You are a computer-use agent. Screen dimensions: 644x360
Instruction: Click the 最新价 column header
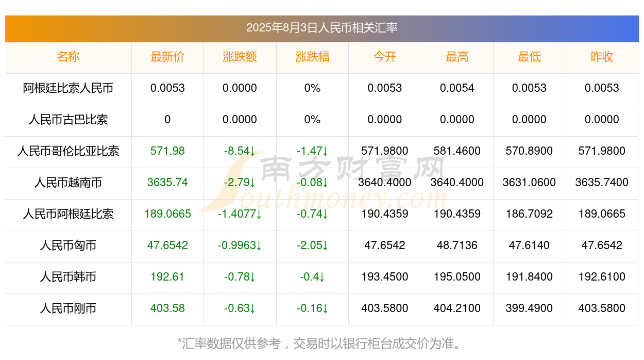coord(167,57)
